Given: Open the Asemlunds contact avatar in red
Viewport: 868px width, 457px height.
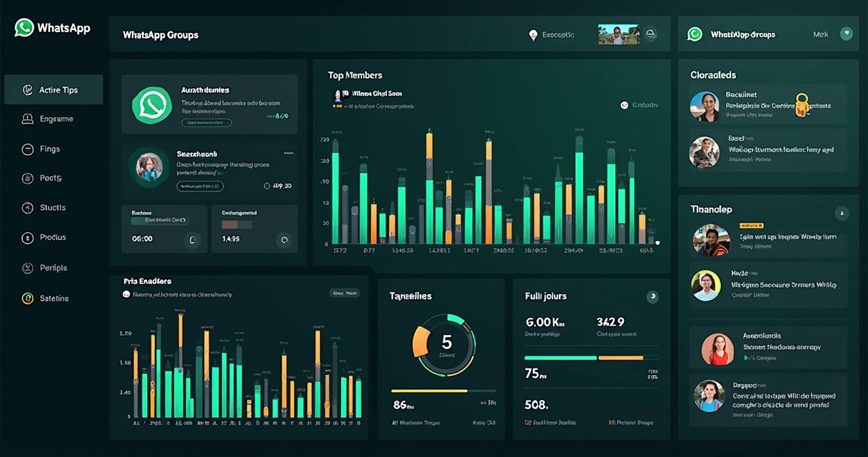Looking at the screenshot, I should point(717,350).
